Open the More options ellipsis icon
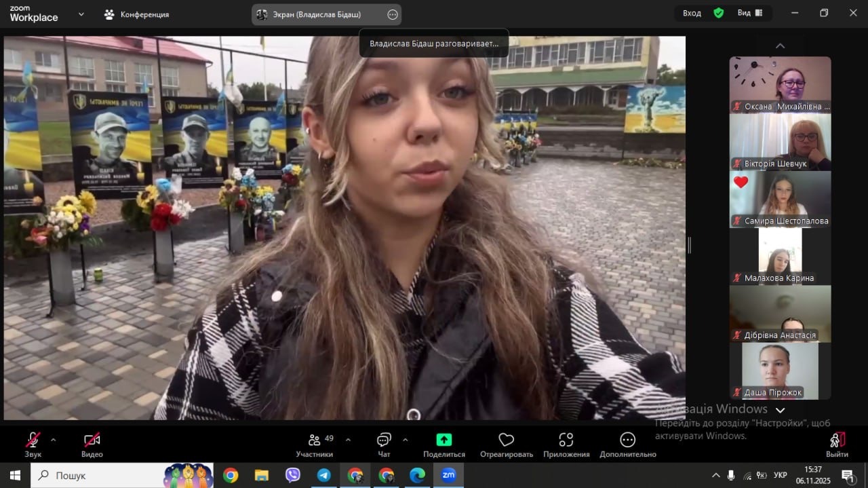This screenshot has width=868, height=488. point(627,440)
